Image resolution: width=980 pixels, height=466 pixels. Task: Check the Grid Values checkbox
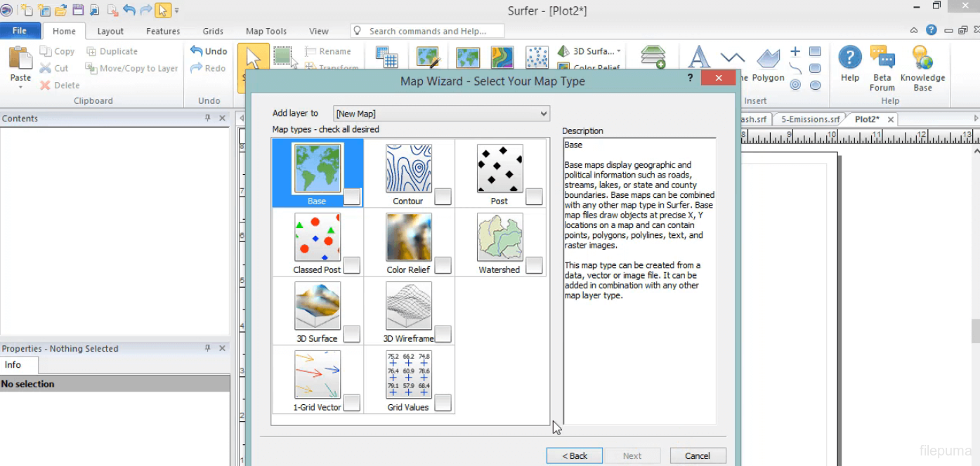coord(443,403)
